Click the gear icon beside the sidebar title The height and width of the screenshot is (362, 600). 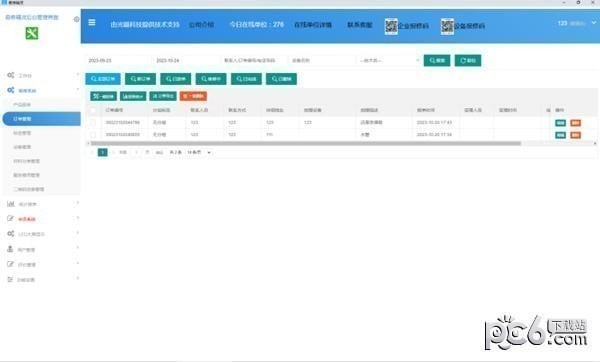(77, 19)
